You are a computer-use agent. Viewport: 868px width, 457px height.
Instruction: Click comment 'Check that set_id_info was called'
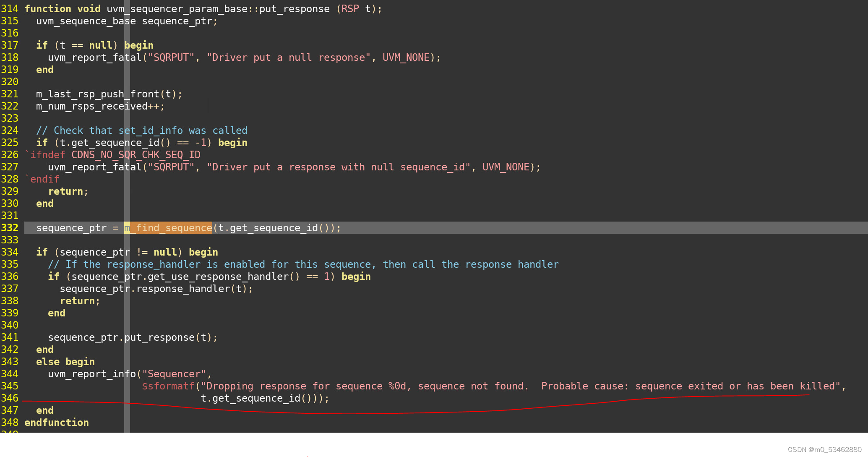tap(142, 131)
